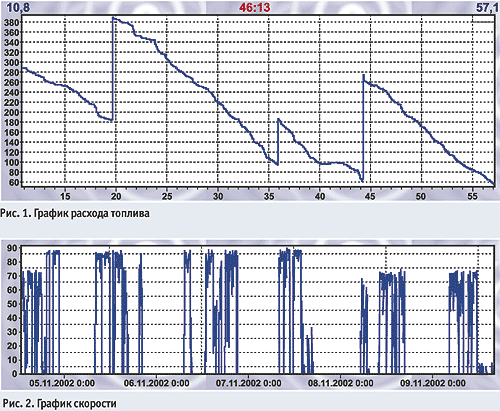
Task: Click the 90 label on speed axis
Action: [x=12, y=248]
